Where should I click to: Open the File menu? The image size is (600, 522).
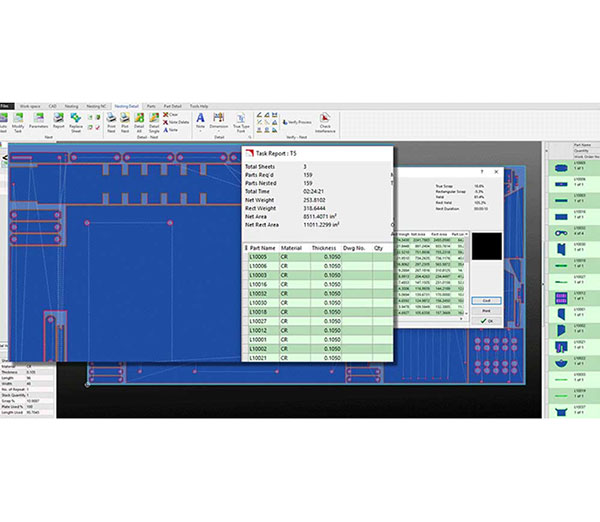pyautogui.click(x=5, y=106)
